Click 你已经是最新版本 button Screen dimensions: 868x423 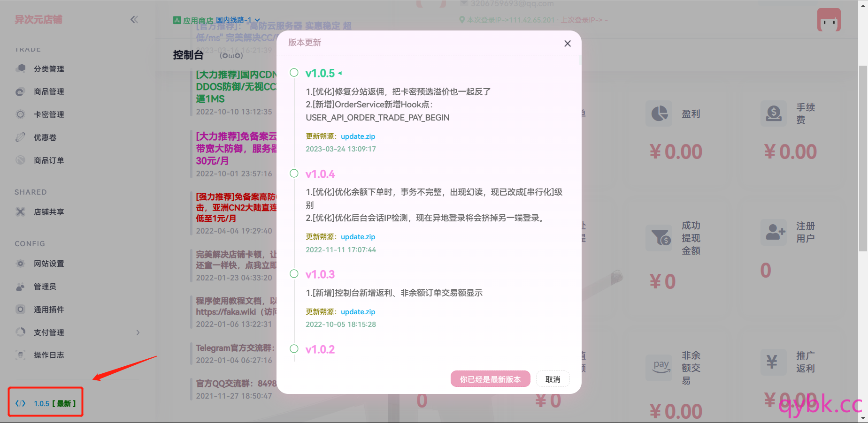[x=490, y=379]
